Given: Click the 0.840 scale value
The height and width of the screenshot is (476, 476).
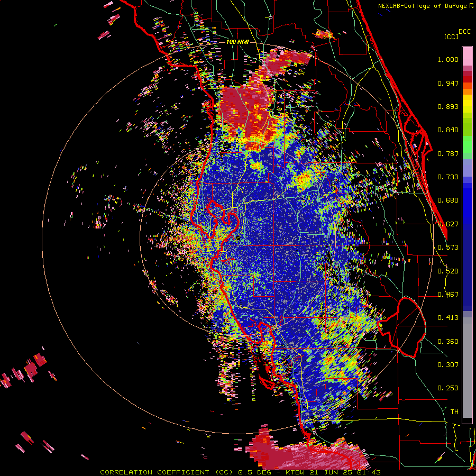Looking at the screenshot, I should coord(448,130).
